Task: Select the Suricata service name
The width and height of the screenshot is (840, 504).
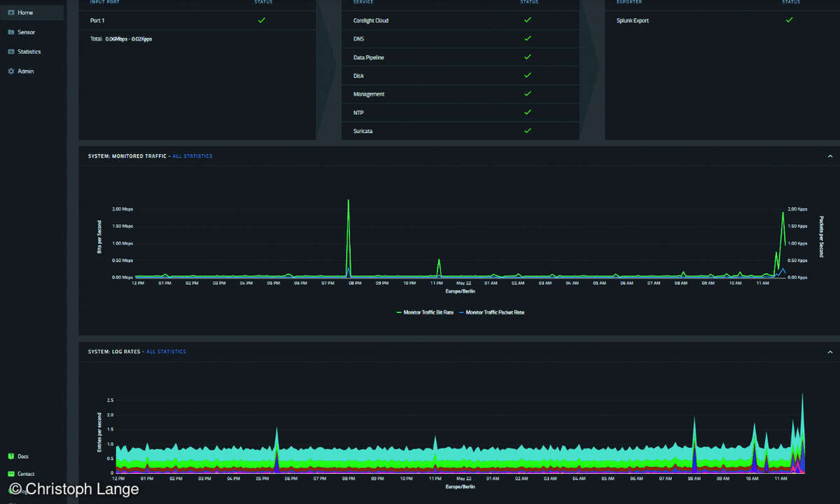Action: point(364,131)
